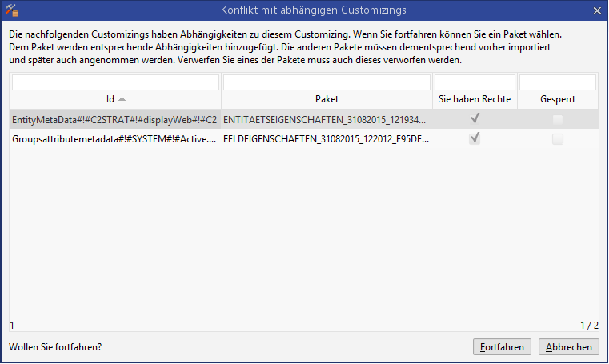Image resolution: width=609 pixels, height=364 pixels.
Task: Toggle 'Sie haben Rechte' checkbox for Groupsattributemetadata row
Action: [475, 138]
